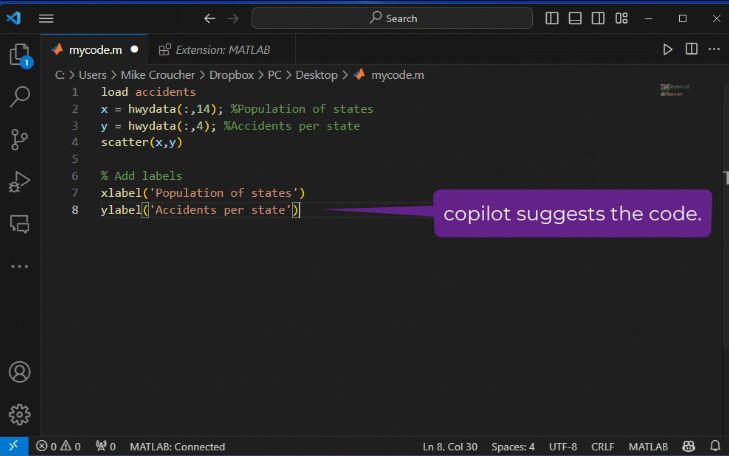This screenshot has height=456, width=729.
Task: Run the MATLAB file with play icon
Action: click(x=668, y=49)
